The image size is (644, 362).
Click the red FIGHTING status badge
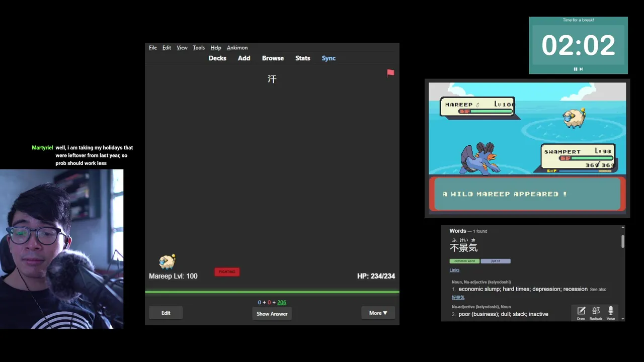tap(227, 272)
